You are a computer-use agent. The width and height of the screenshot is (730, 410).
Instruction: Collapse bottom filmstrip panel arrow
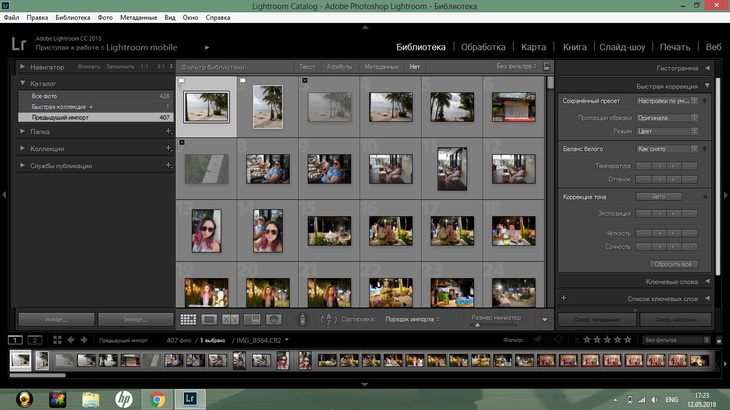[365, 384]
